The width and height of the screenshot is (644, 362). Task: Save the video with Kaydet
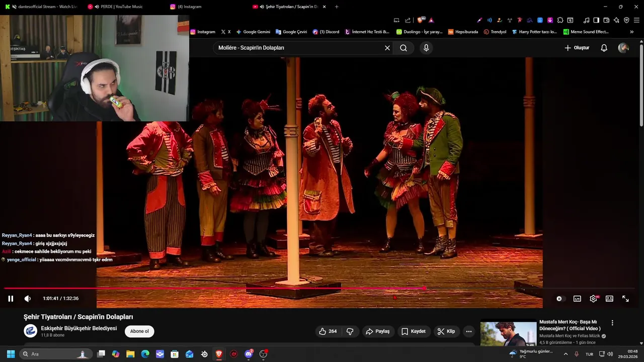[414, 331]
